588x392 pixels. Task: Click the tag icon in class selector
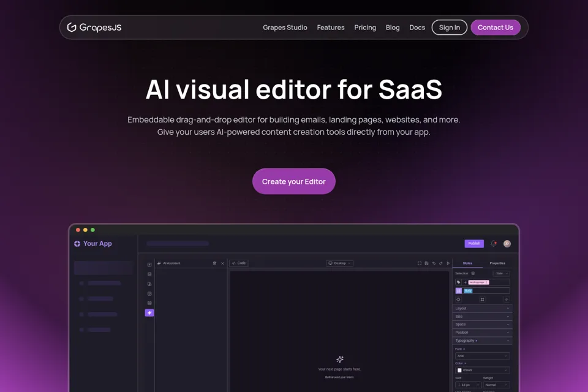[458, 282]
